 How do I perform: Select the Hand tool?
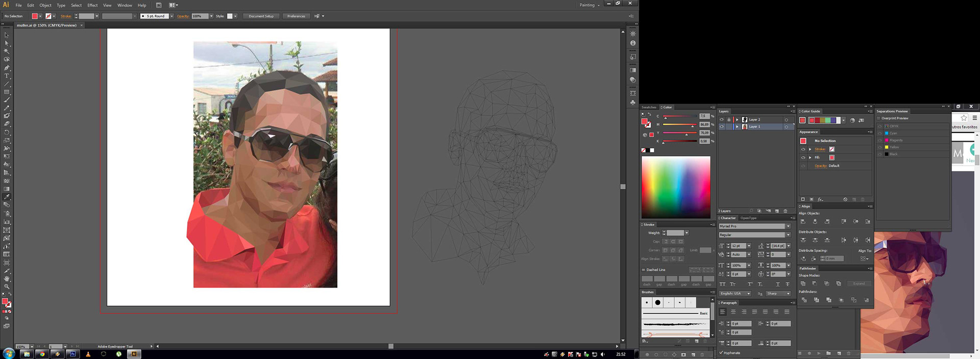coord(7,279)
